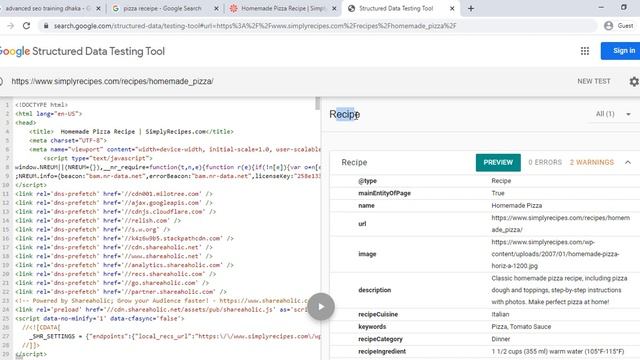Click the PREVIEW button
The height and width of the screenshot is (360, 640).
coord(498,162)
